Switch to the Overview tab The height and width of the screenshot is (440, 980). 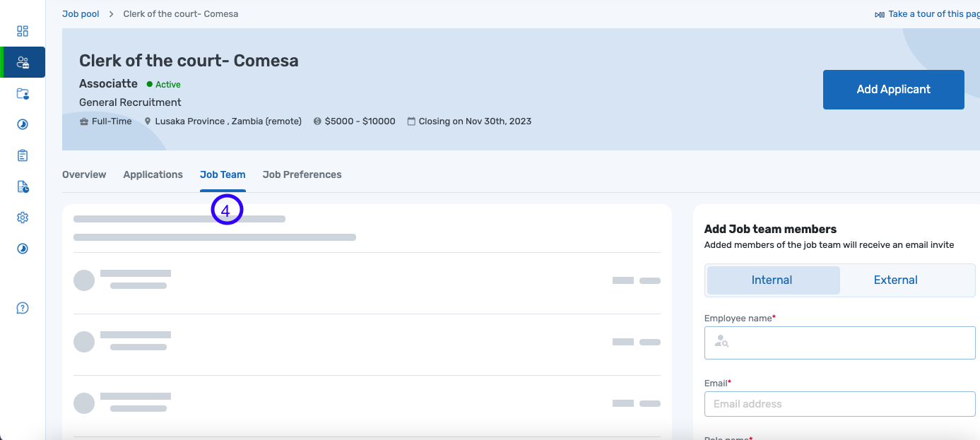[x=84, y=174]
